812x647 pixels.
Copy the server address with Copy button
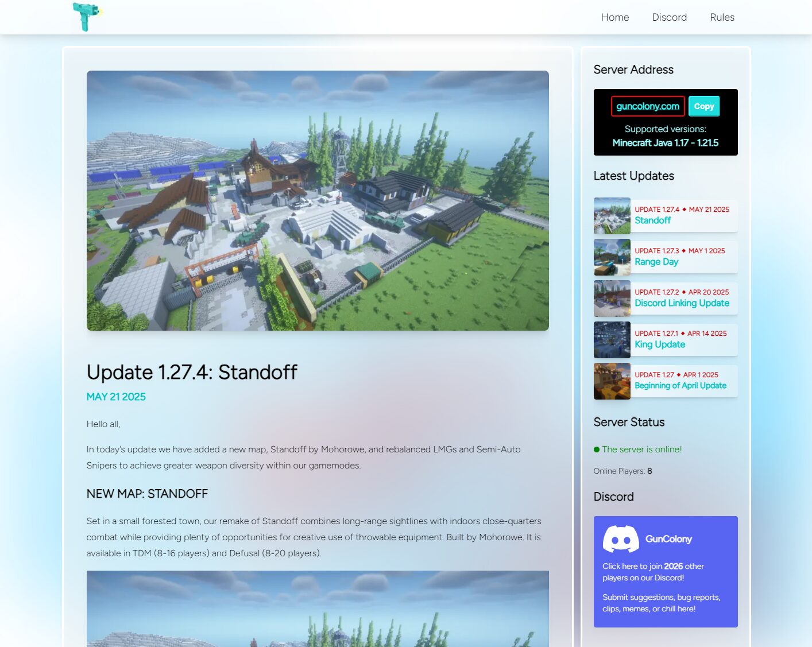click(x=704, y=106)
